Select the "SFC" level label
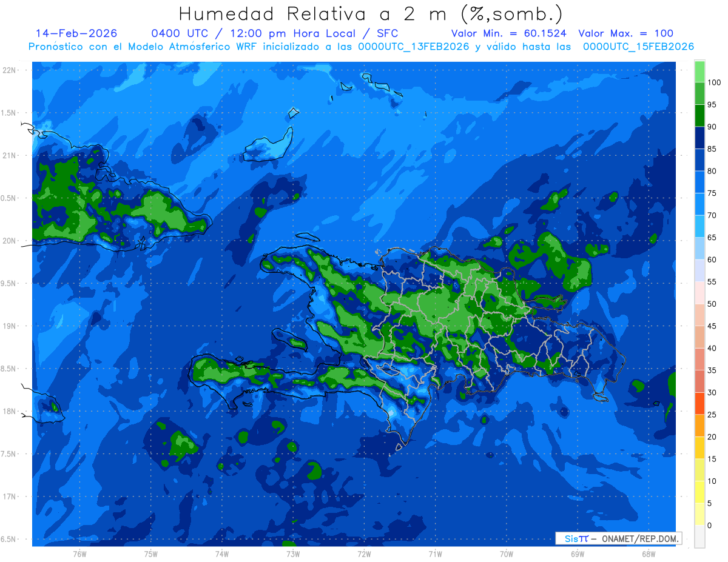728x562 pixels. pyautogui.click(x=387, y=33)
